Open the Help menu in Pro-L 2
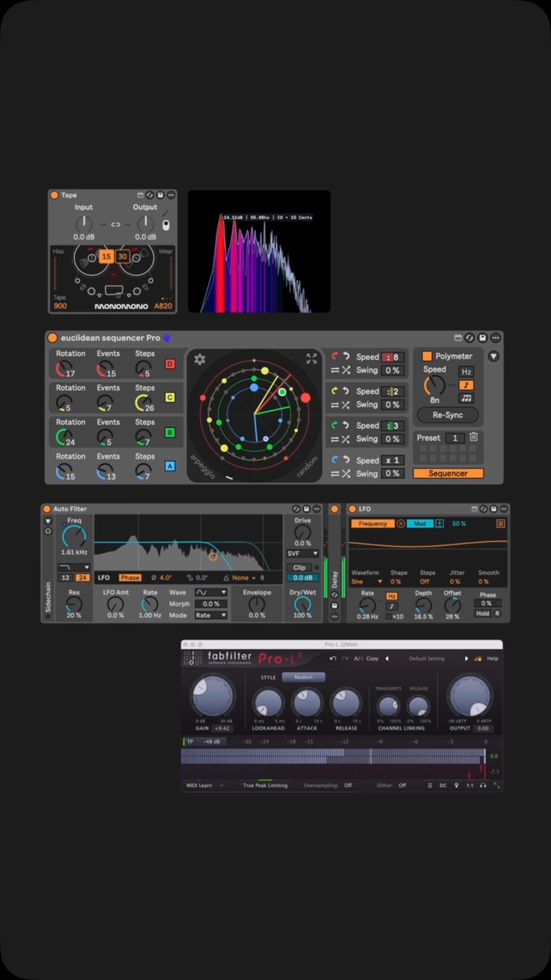This screenshot has height=980, width=551. coord(493,658)
